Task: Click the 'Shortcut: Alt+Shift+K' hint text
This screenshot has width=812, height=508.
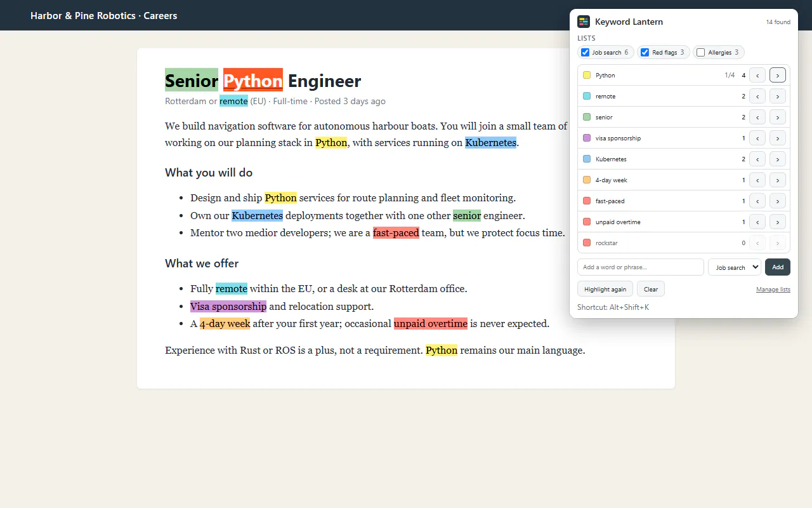Action: [x=613, y=307]
